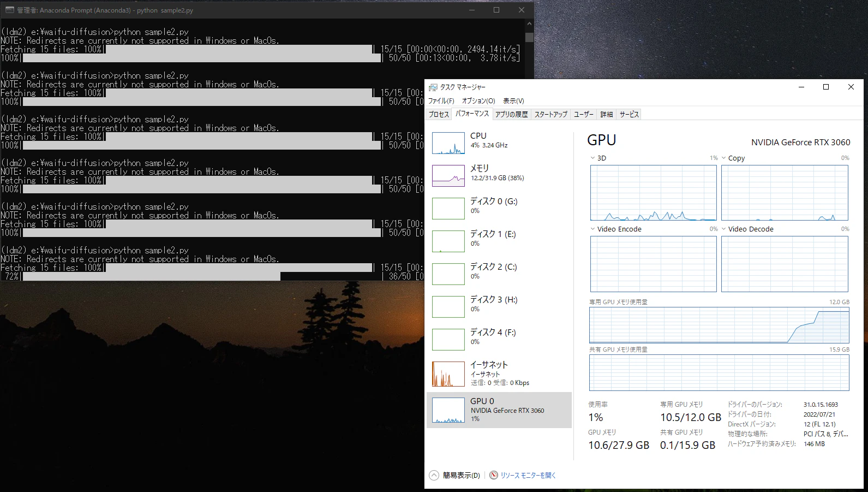868x492 pixels.
Task: Switch to the サービス tab
Action: 629,114
